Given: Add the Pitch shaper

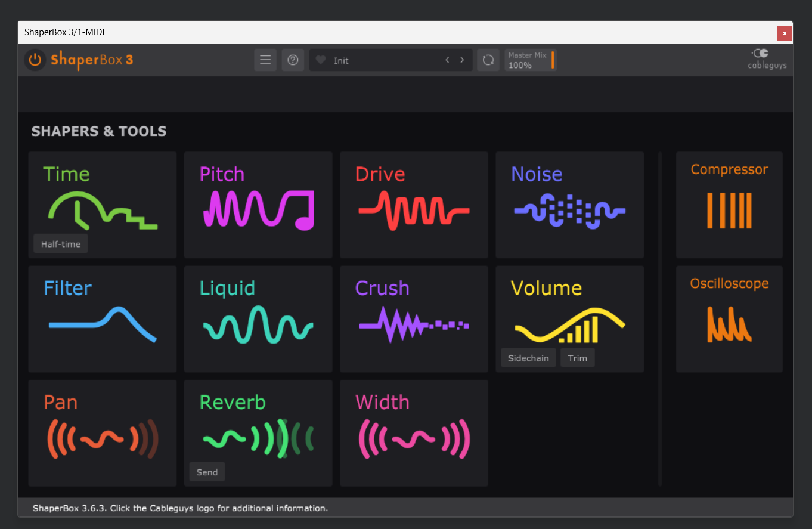Looking at the screenshot, I should [x=258, y=205].
